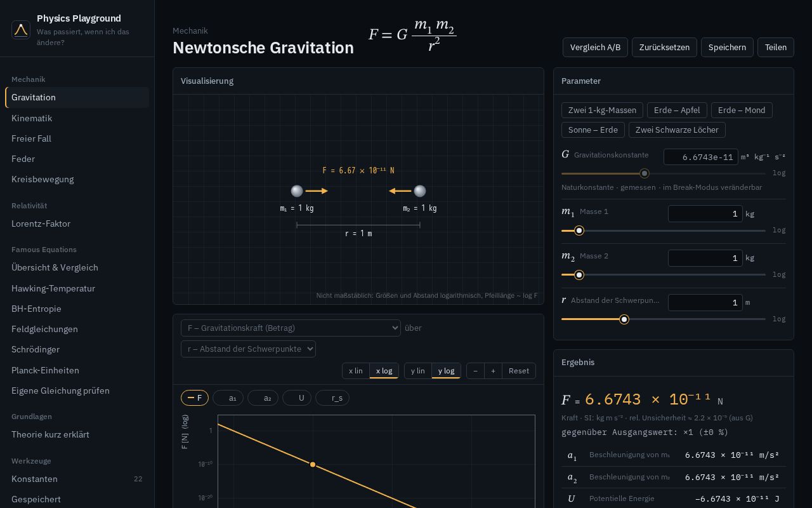Toggle the a₁ series chip
The height and width of the screenshot is (508, 812).
228,398
